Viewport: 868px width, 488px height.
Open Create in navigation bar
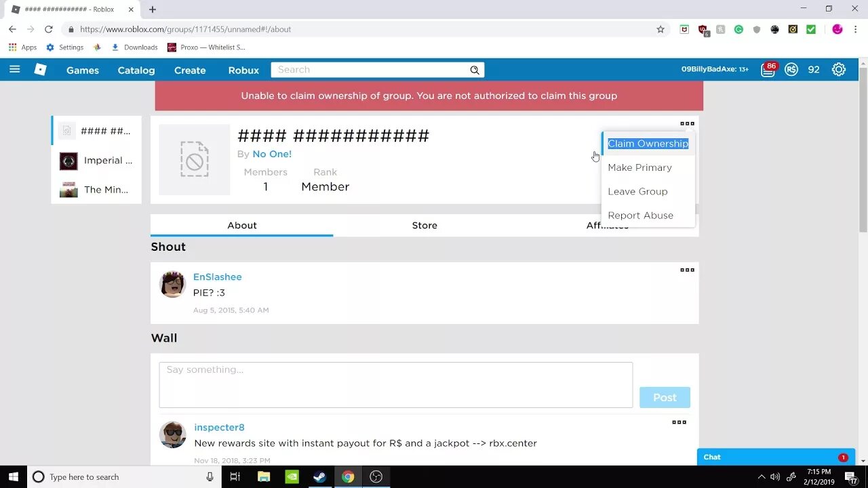coord(190,70)
